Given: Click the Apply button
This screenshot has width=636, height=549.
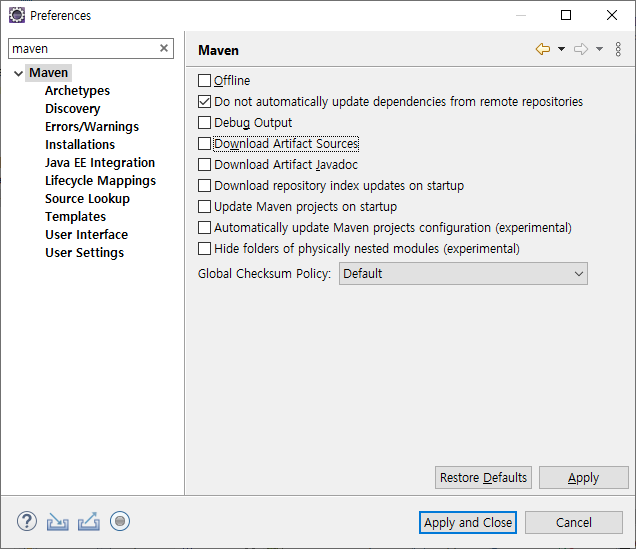Looking at the screenshot, I should pyautogui.click(x=583, y=478).
